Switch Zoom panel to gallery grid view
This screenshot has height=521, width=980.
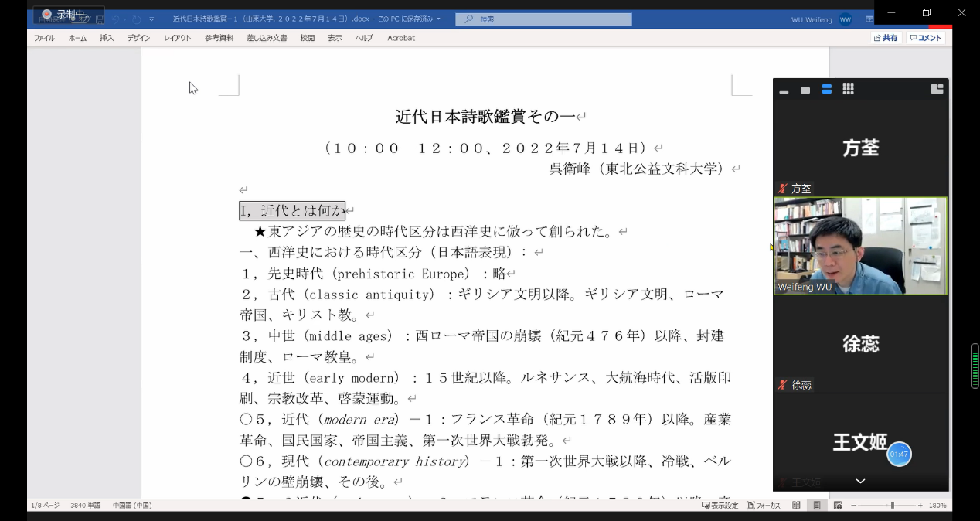[x=848, y=90]
